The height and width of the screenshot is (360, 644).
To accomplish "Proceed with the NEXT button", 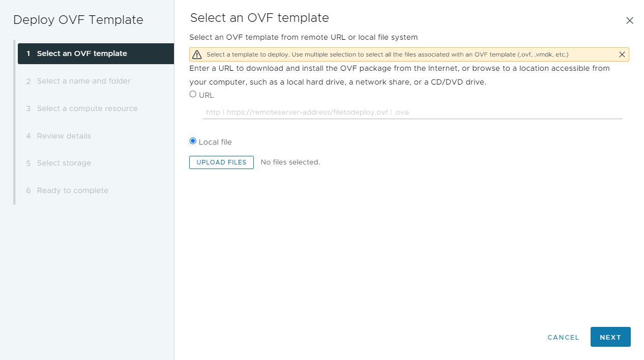I will (610, 337).
